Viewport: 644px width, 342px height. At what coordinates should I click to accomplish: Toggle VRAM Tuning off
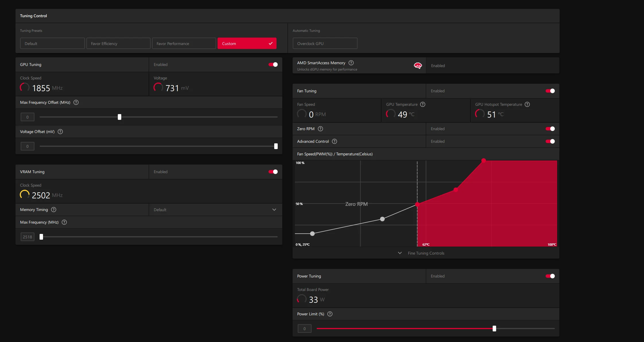click(273, 172)
